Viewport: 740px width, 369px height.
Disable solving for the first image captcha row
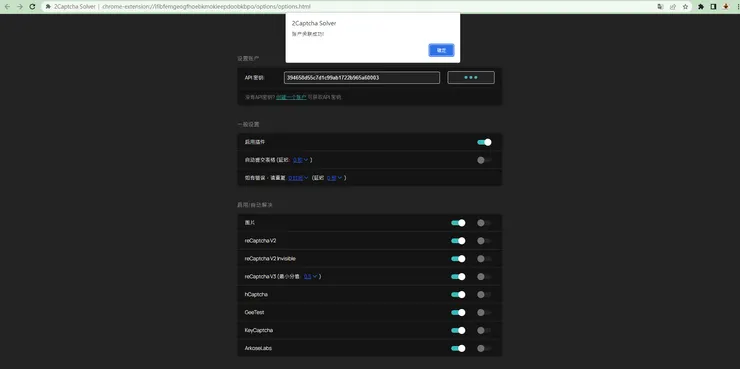[x=458, y=223]
